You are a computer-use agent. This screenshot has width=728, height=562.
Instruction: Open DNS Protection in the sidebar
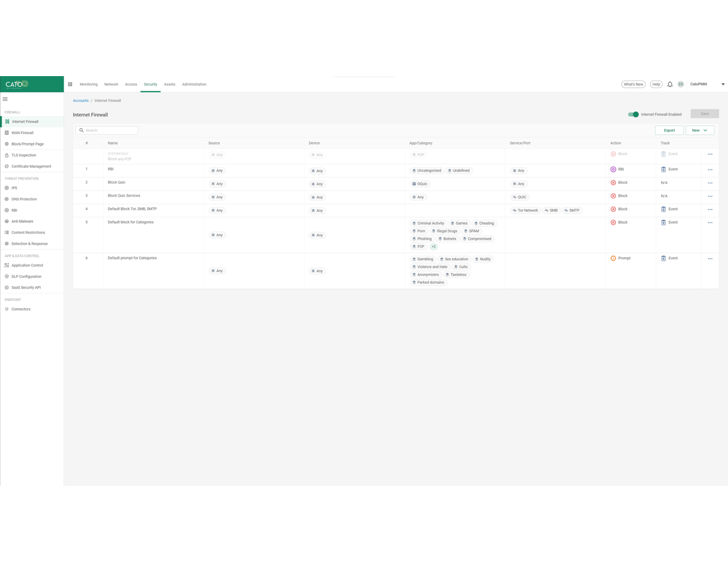tap(24, 199)
